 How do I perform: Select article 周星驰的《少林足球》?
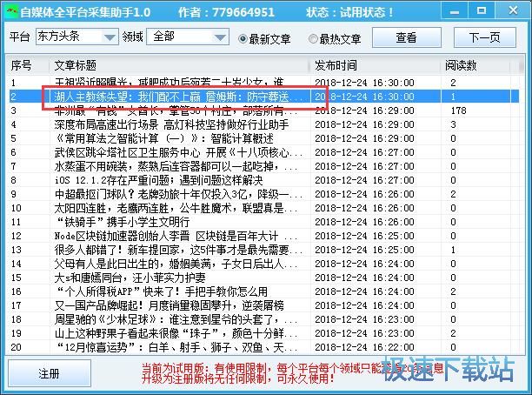(176, 319)
